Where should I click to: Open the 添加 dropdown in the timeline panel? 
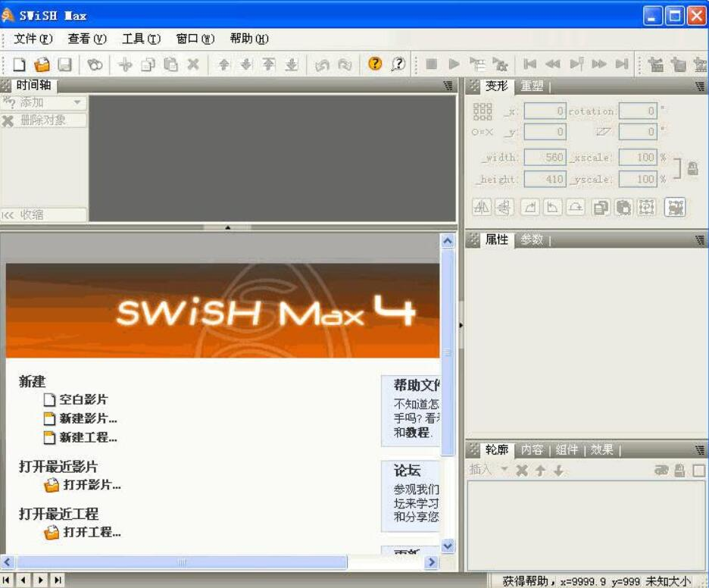pyautogui.click(x=44, y=102)
